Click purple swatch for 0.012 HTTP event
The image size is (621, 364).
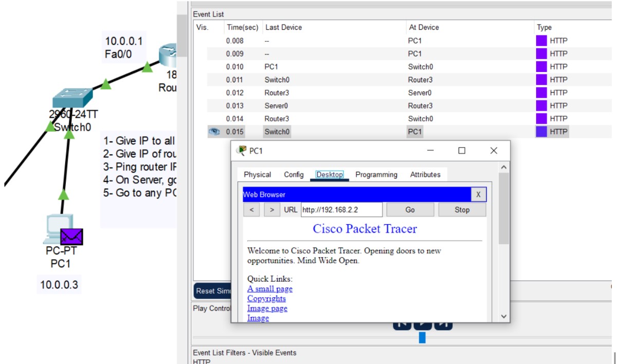coord(541,93)
